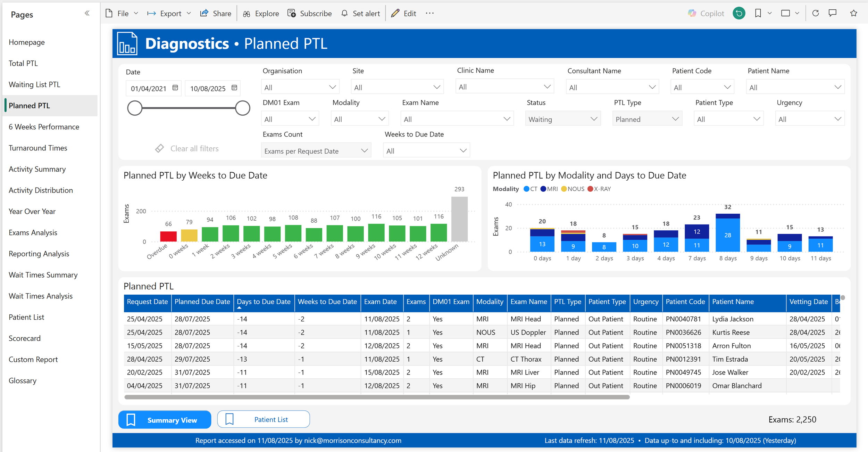Click the Clear all filters eraser

[159, 148]
